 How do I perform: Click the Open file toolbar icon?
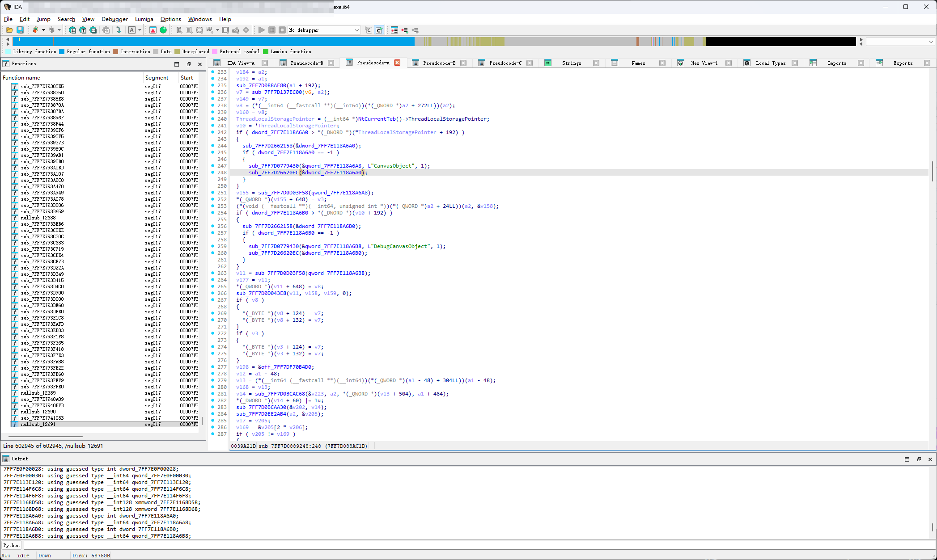coord(9,30)
